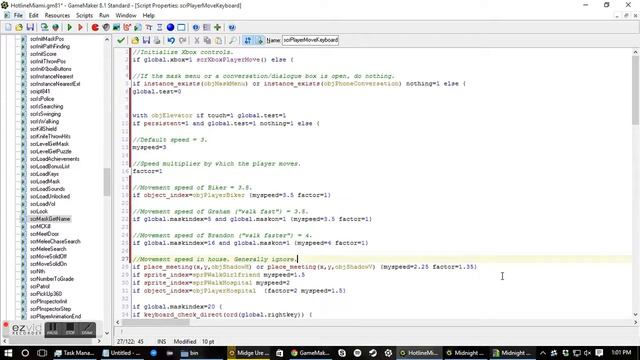Select scrNumberToGrade script in tree
The image size is (640, 360).
(x=52, y=279)
